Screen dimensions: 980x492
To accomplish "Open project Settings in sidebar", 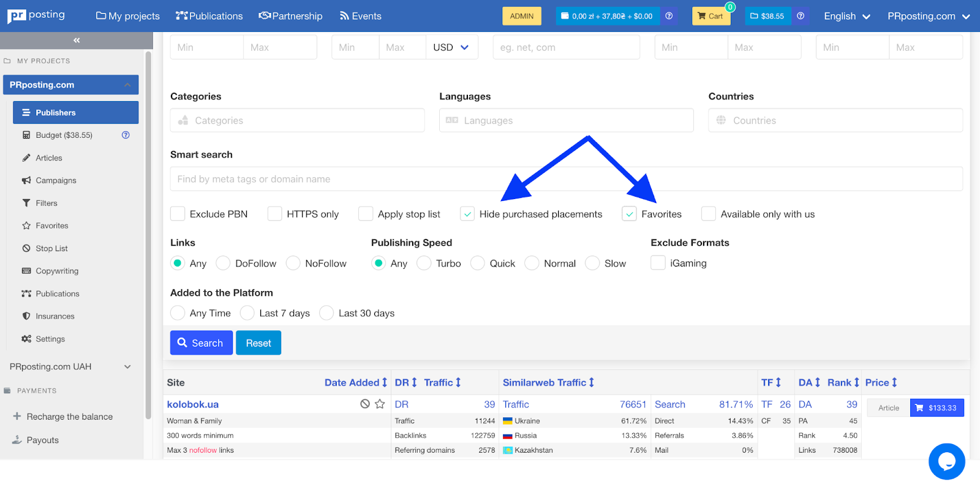I will click(x=50, y=339).
